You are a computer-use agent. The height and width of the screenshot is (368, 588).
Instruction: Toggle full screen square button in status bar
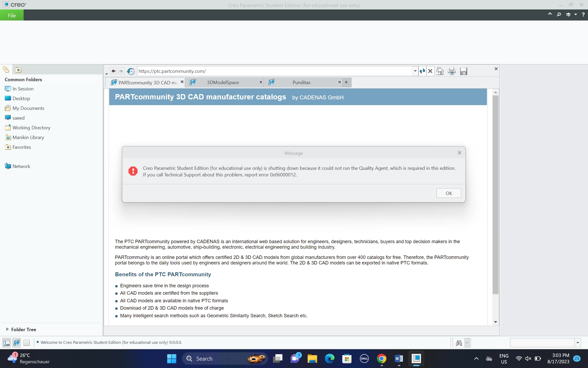(27, 343)
